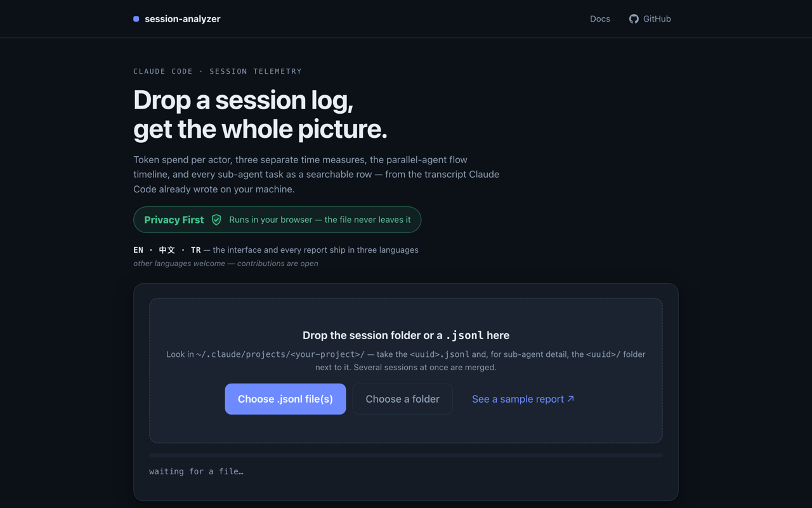The image size is (812, 508).
Task: Click the Choose a folder button
Action: point(402,399)
